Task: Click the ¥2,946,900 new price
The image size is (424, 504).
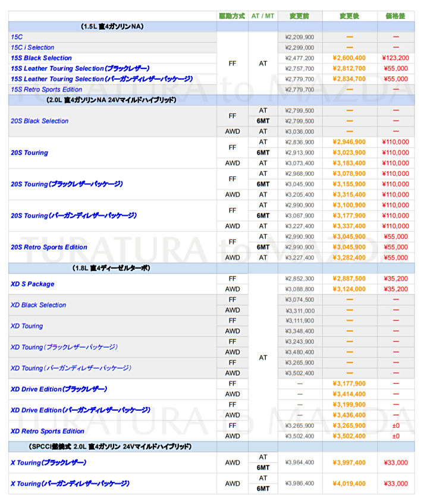Action: (x=349, y=142)
